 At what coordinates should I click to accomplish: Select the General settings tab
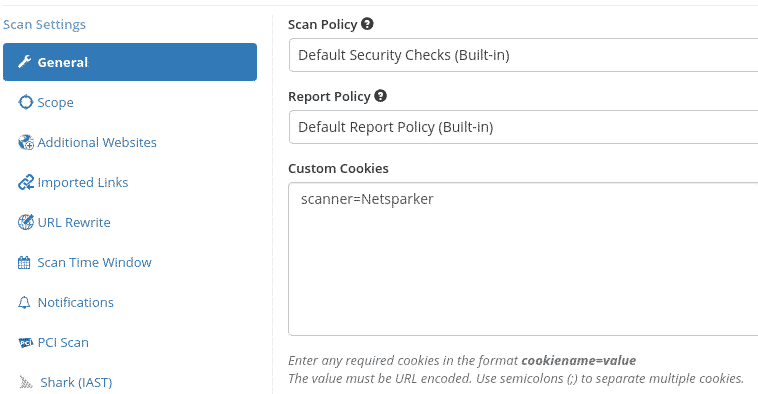point(130,62)
